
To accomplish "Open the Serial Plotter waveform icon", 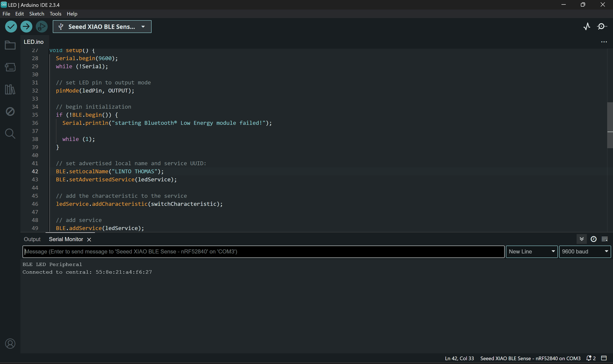I will pos(587,26).
